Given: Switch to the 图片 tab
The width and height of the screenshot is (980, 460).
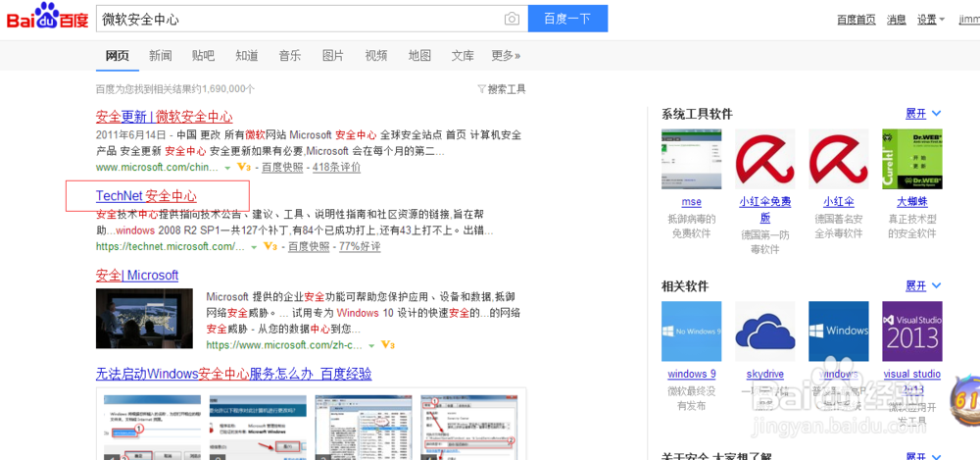Looking at the screenshot, I should pyautogui.click(x=333, y=56).
